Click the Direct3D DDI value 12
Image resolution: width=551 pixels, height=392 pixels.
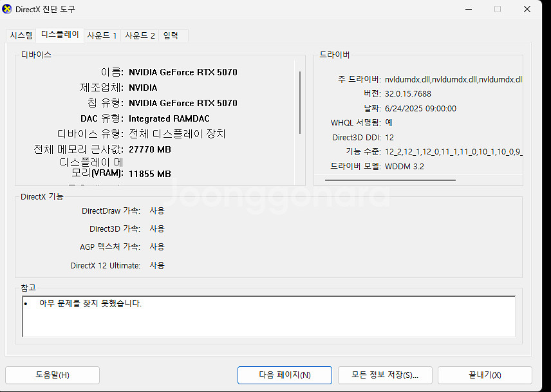[x=391, y=137]
